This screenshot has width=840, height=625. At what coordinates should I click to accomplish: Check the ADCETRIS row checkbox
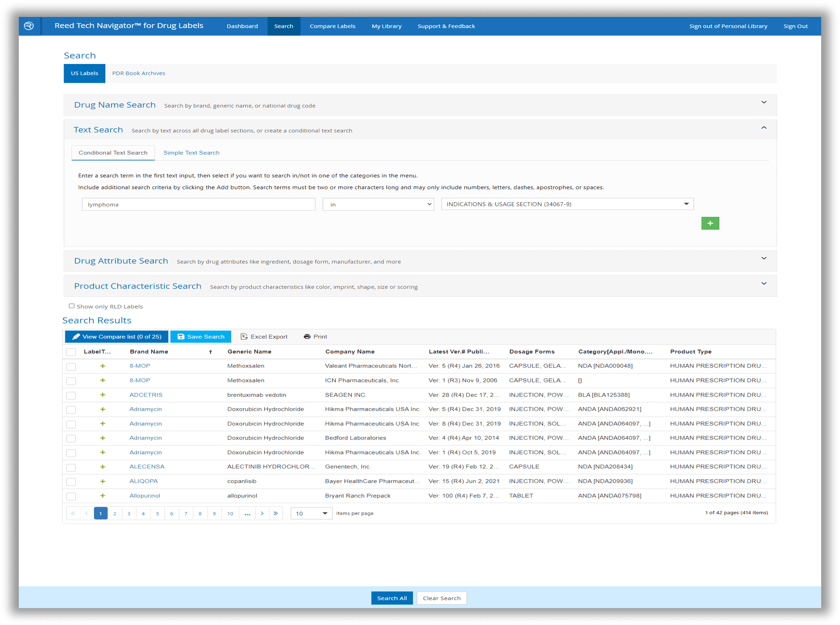click(71, 395)
